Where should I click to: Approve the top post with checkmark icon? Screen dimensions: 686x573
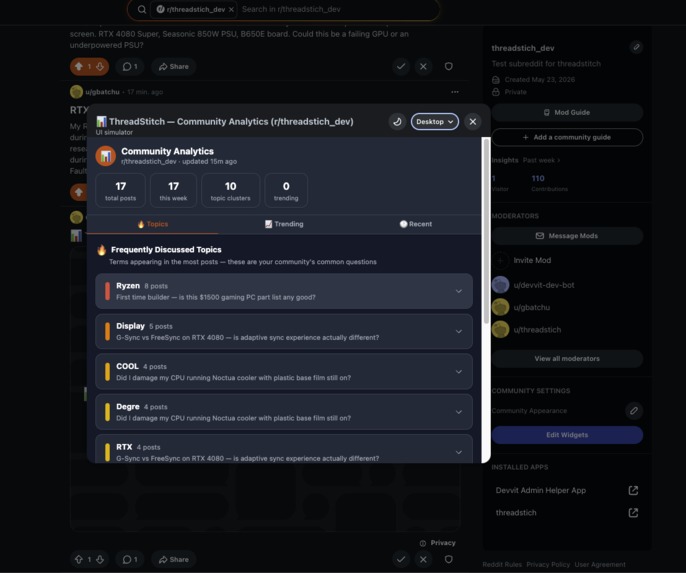point(401,66)
